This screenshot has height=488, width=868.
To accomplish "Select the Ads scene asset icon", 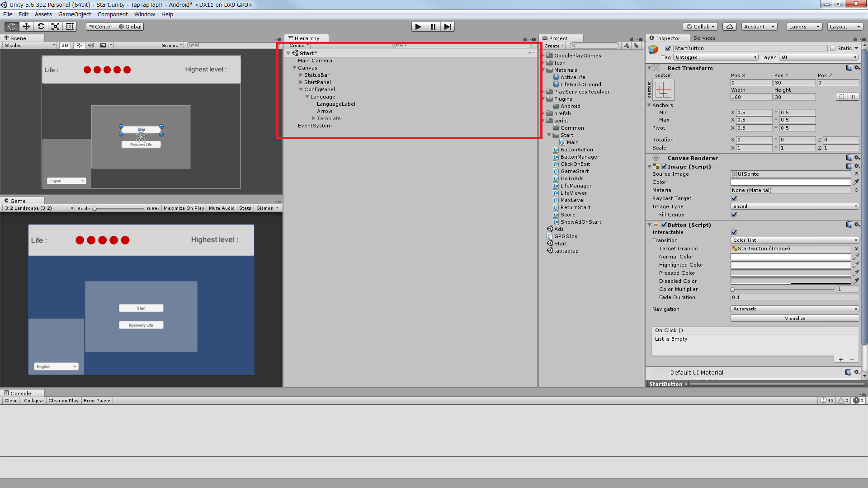I will click(550, 229).
